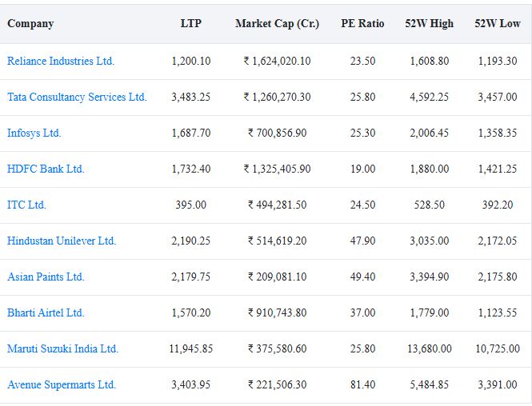This screenshot has width=532, height=406.
Task: Click the 52W Low column header
Action: click(x=498, y=23)
